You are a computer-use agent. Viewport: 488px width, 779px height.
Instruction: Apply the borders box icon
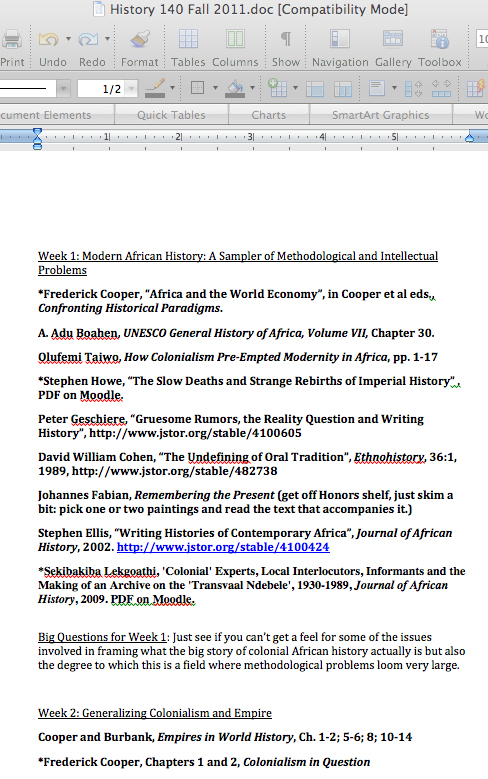(x=198, y=88)
